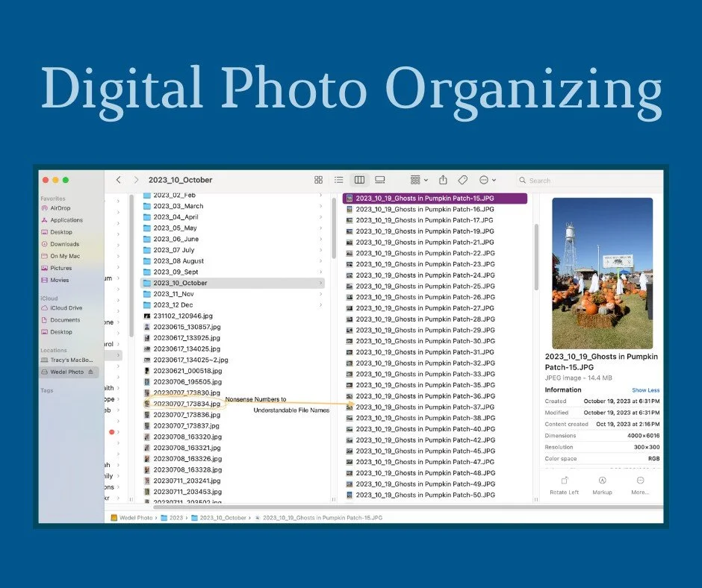Viewport: 702px width, 588px height.
Task: Collapse metadata using Show Less
Action: click(645, 390)
